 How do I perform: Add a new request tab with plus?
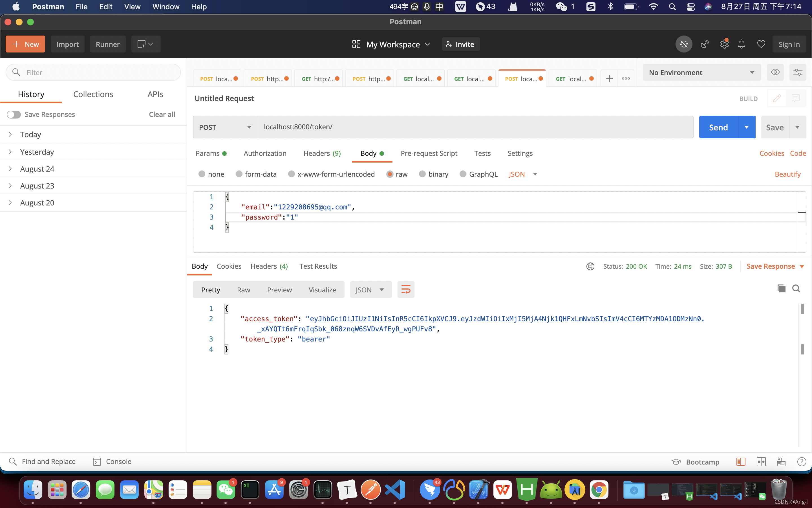tap(609, 79)
